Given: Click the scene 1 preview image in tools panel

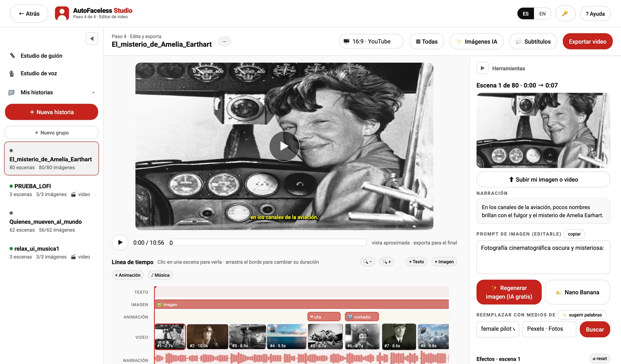Looking at the screenshot, I should pos(543,130).
